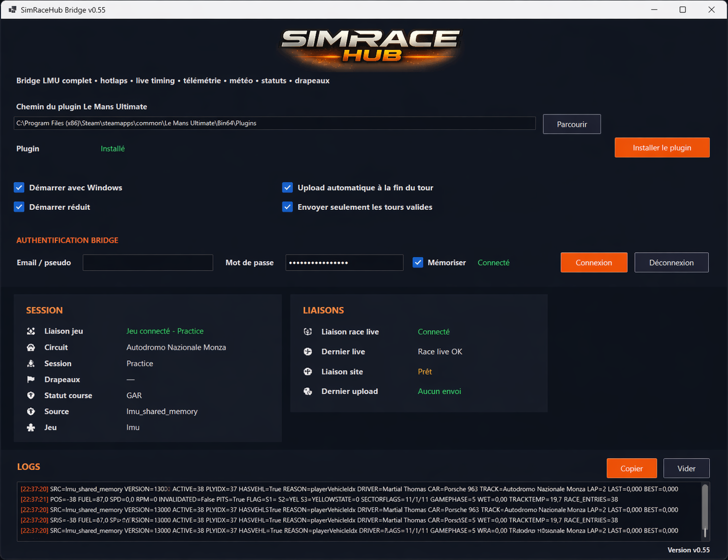Toggle the Mémoriser checkbox
Viewport: 728px width, 560px height.
[x=418, y=263]
